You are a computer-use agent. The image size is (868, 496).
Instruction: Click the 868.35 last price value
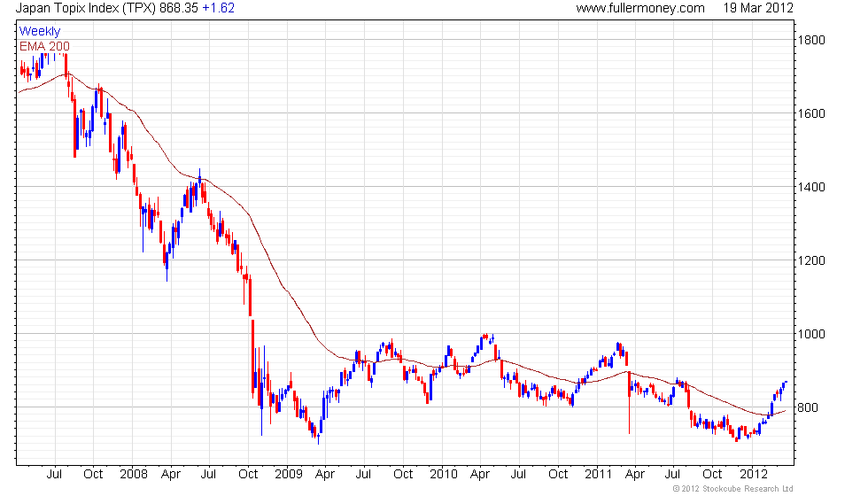coord(179,8)
